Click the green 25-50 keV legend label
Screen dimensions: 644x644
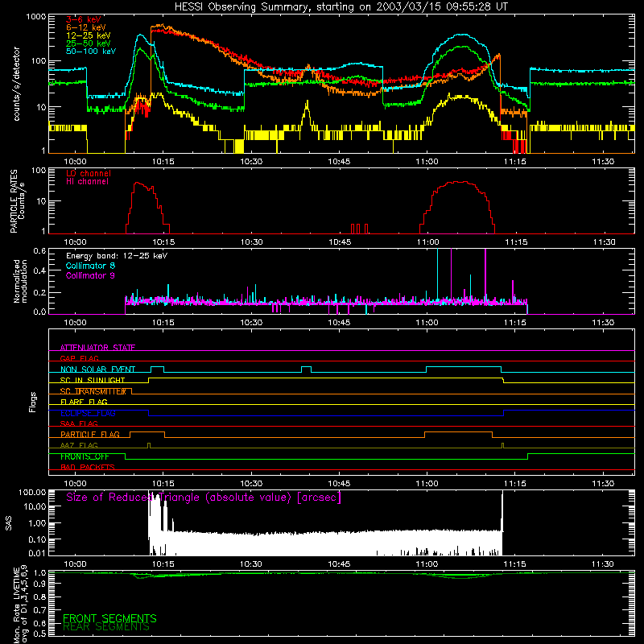click(89, 43)
